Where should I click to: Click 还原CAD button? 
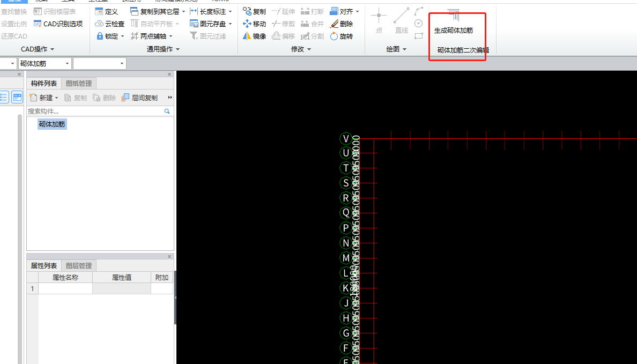13,36
